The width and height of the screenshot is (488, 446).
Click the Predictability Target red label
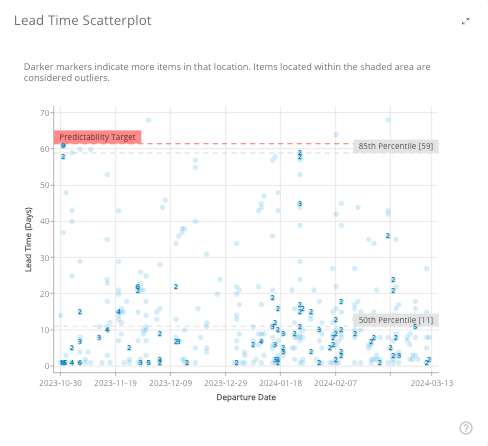tap(97, 137)
